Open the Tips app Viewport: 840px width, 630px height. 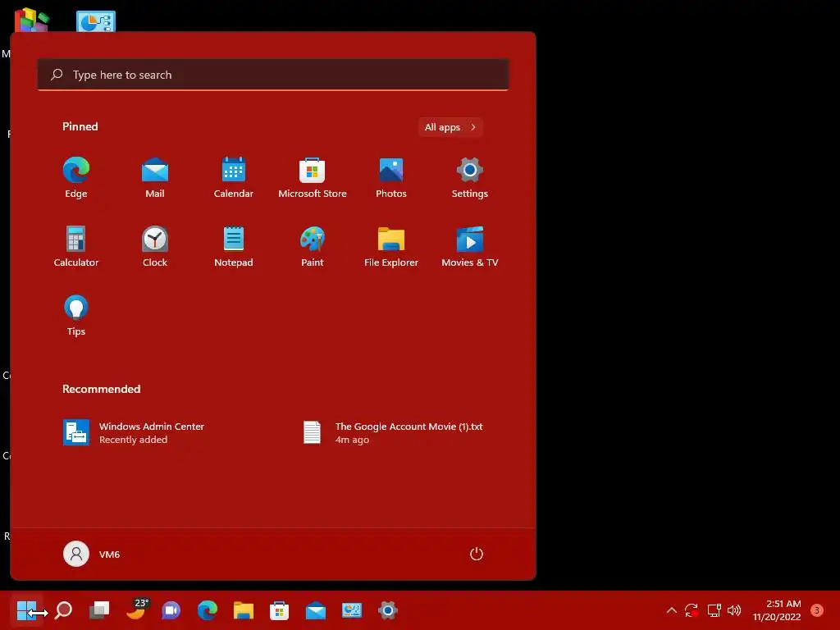76,316
